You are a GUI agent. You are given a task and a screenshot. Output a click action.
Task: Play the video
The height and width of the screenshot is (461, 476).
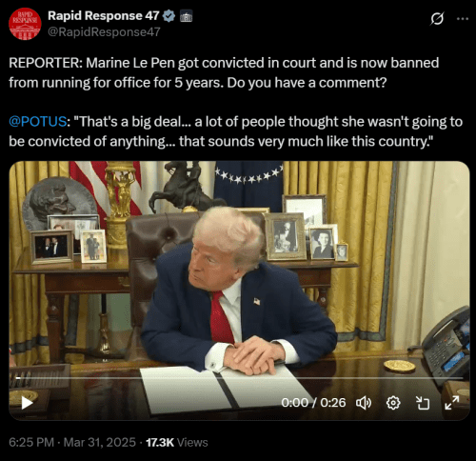[27, 403]
